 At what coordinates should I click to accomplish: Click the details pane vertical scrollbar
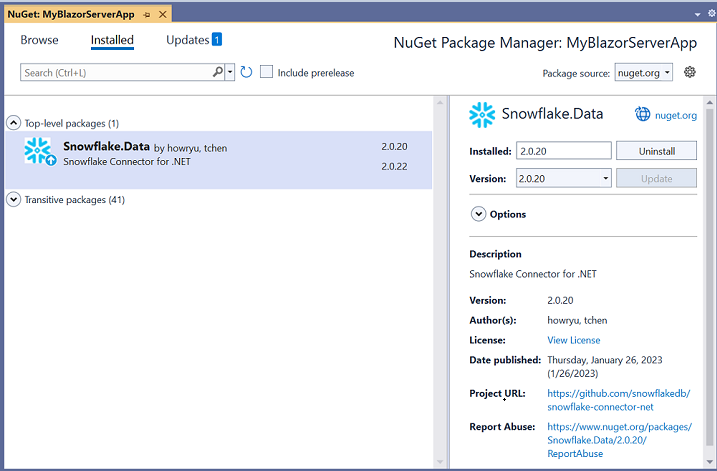tap(710, 276)
